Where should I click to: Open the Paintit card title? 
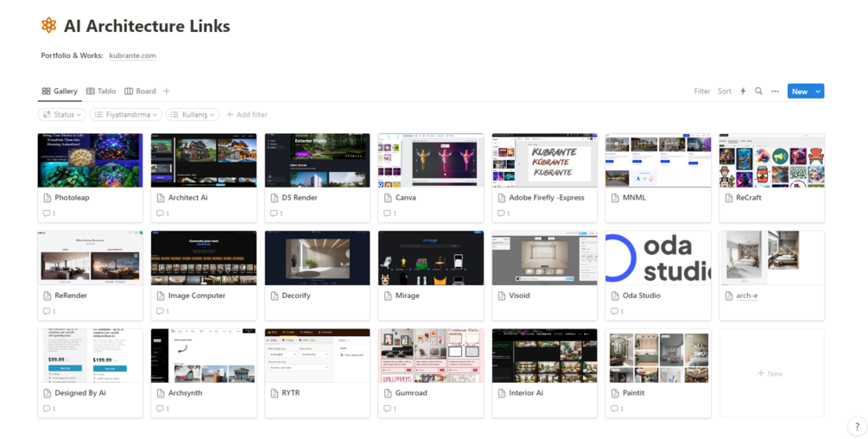click(633, 393)
